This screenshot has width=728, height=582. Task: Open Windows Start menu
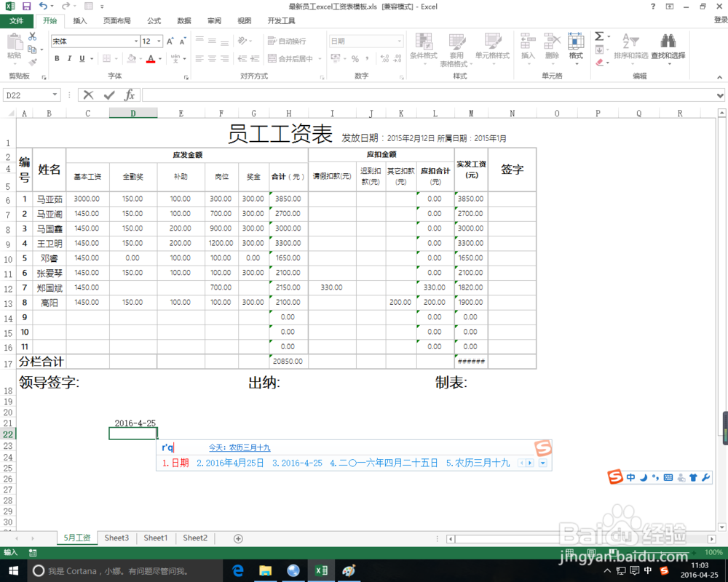(x=13, y=570)
